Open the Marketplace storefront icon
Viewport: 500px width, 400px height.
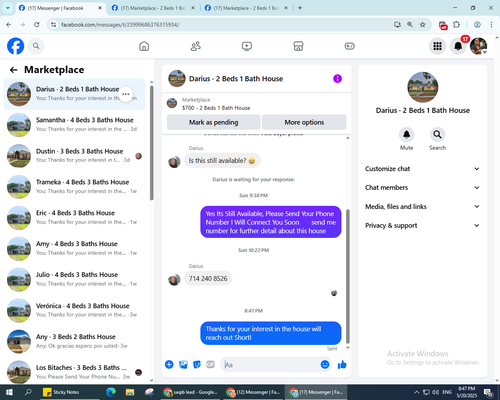[x=298, y=46]
